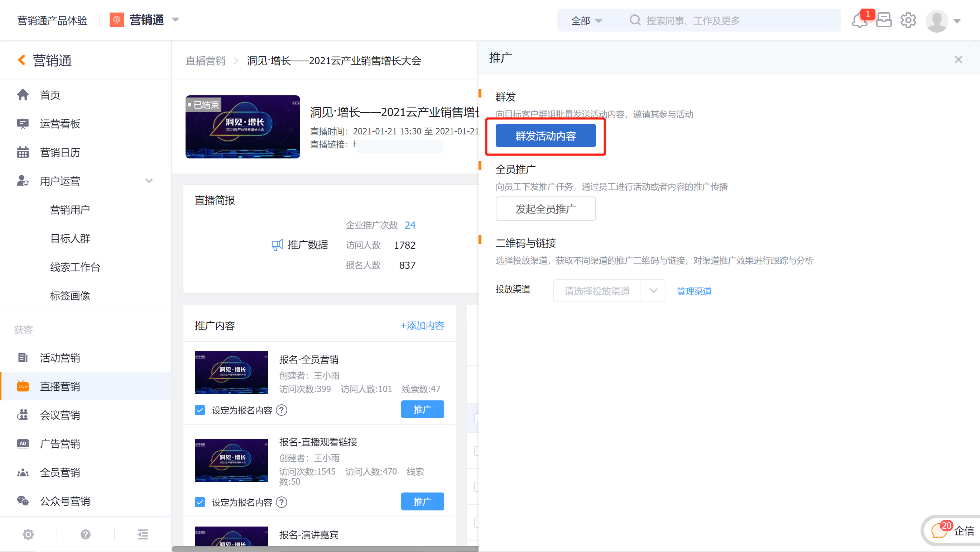Viewport: 980px width, 552px height.
Task: Click the 发起全员推广 button
Action: tap(546, 209)
